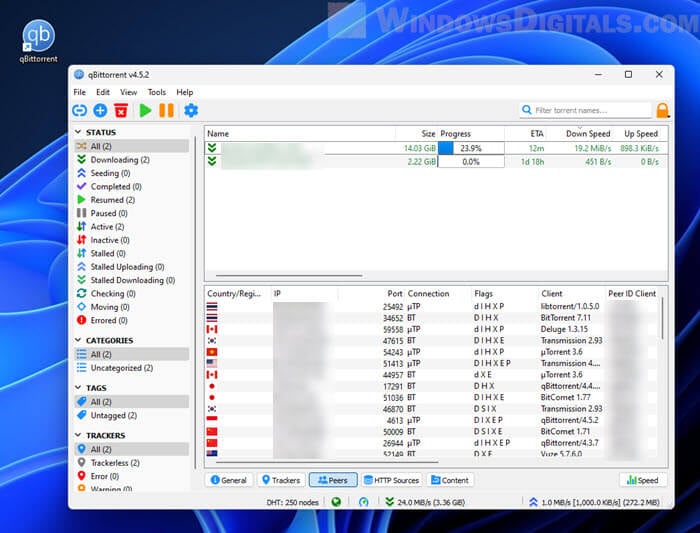This screenshot has width=700, height=533.
Task: Switch to the Trackers tab
Action: [x=281, y=480]
